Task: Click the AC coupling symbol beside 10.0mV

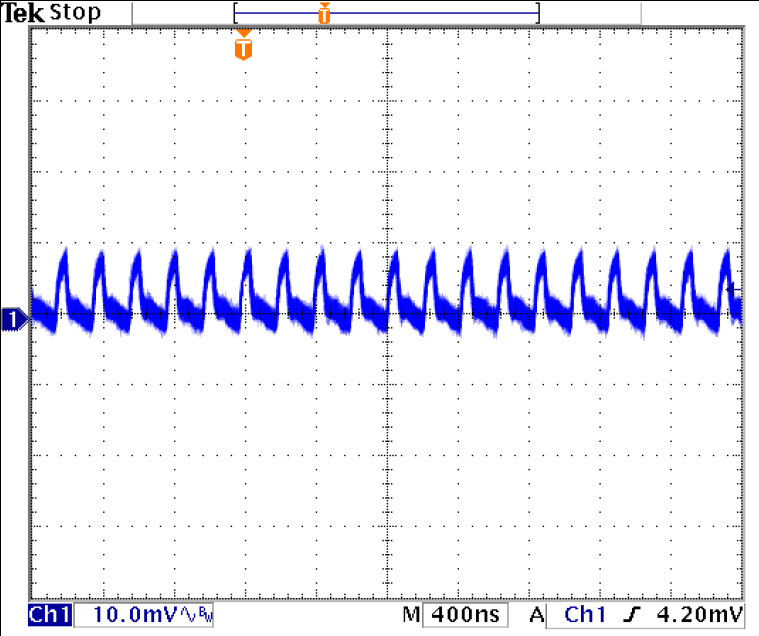Action: 188,614
